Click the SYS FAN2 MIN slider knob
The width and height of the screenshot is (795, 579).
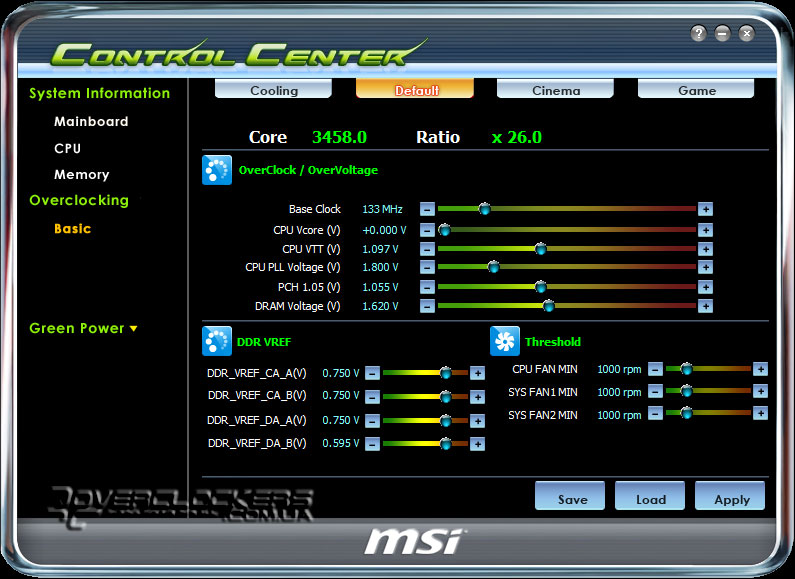coord(686,413)
